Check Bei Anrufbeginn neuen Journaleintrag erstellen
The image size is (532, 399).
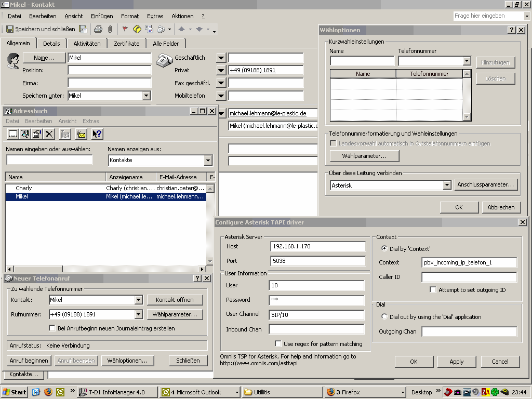[52, 328]
